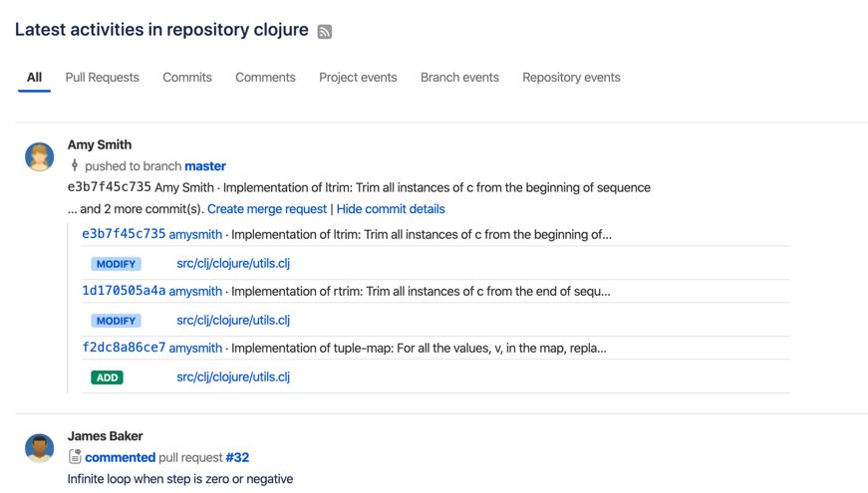
Task: Click the green ADD badge
Action: click(x=107, y=377)
